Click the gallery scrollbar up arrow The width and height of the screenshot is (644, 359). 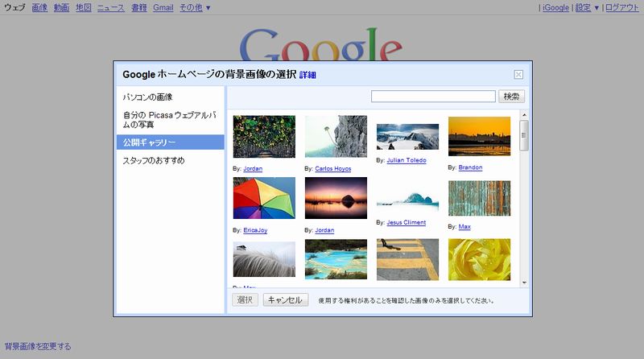(524, 114)
